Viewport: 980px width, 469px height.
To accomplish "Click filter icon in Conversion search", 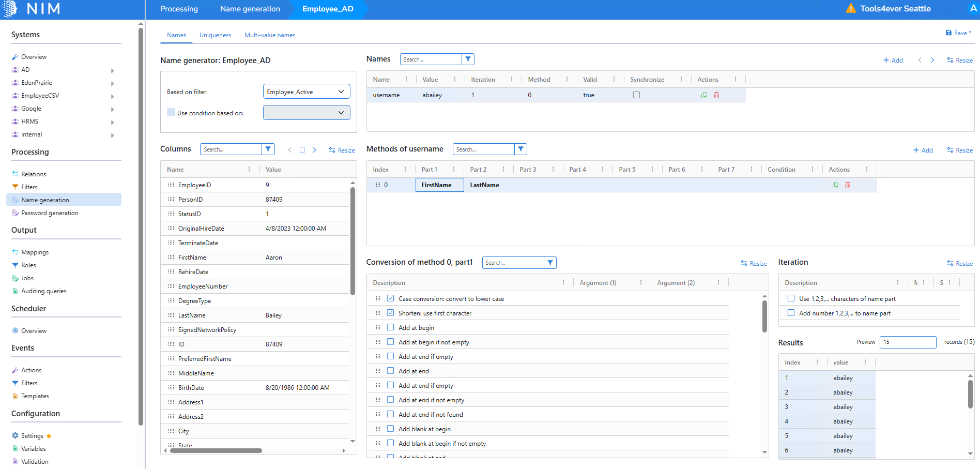I will pyautogui.click(x=550, y=263).
